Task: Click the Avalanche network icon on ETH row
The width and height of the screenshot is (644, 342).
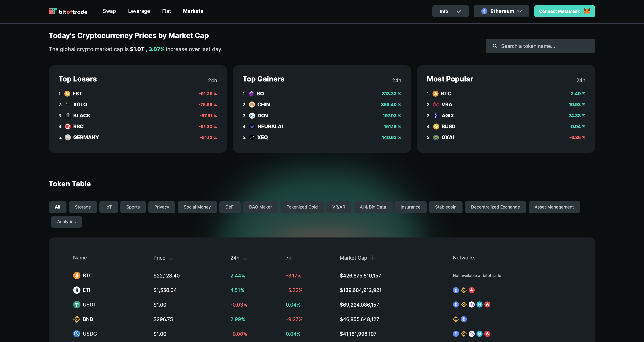Action: [471, 290]
